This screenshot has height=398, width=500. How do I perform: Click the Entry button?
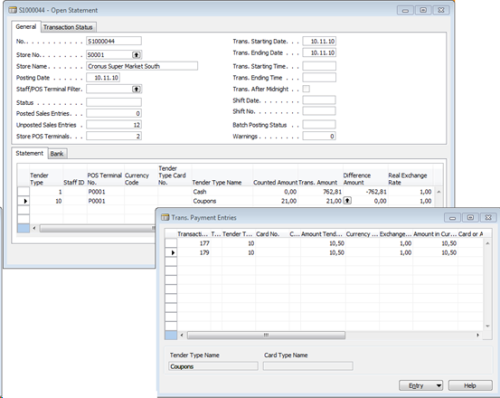point(417,385)
